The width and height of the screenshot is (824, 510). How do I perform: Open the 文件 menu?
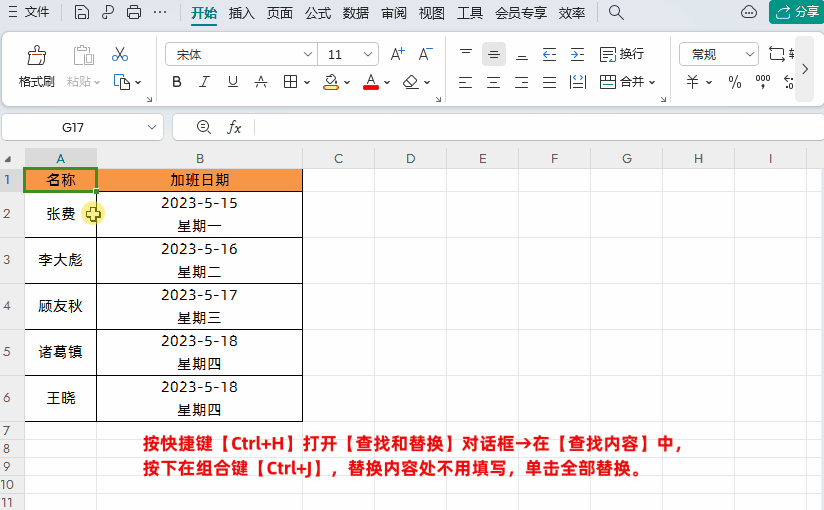click(29, 12)
